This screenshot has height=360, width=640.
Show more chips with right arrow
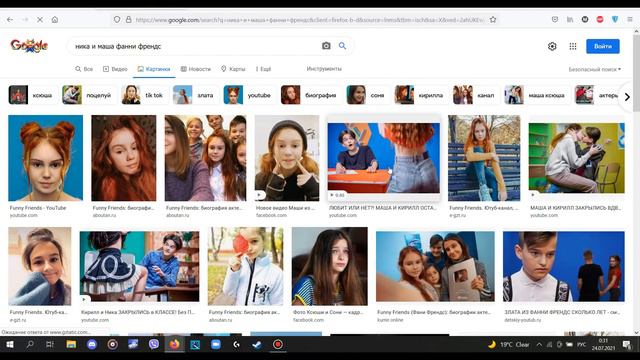coord(627,97)
